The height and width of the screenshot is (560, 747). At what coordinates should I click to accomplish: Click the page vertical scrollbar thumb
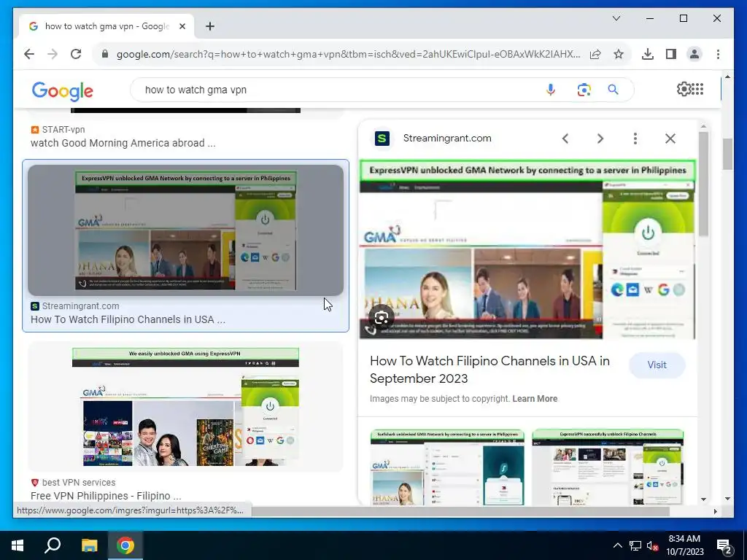point(727,155)
